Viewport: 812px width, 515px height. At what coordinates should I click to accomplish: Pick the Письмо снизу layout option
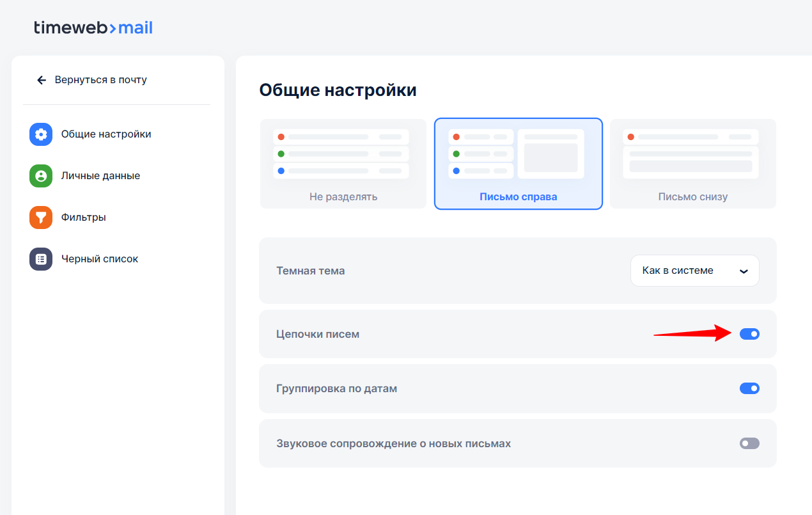[693, 164]
